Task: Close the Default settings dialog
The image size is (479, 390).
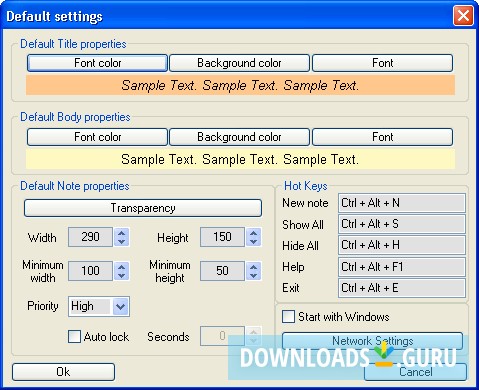Action: tap(463, 15)
